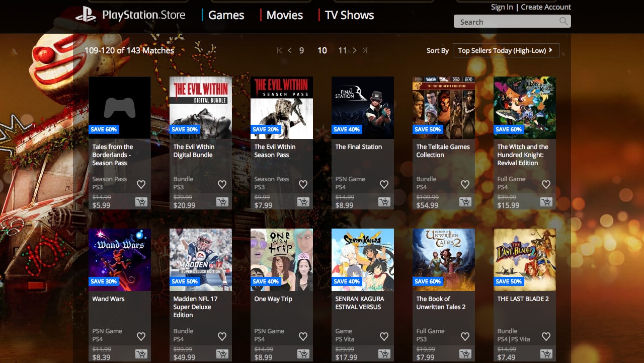
Task: Open Telltale Games Collection cover art
Action: pos(444,108)
